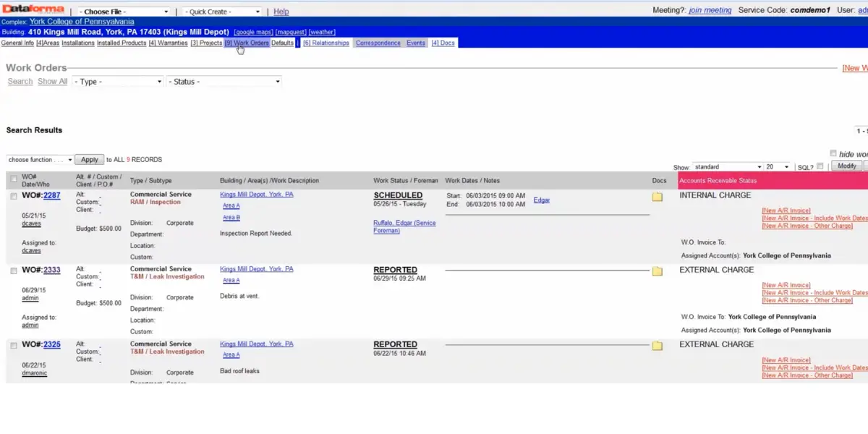Expand the choose function dropdown
Image resolution: width=868 pixels, height=434 pixels.
[40, 160]
